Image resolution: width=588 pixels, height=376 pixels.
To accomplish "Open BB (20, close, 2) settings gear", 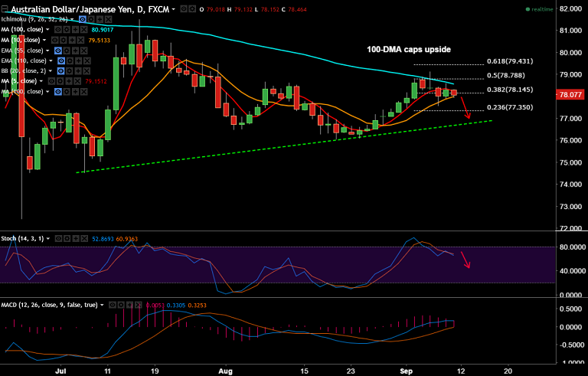I will tap(70, 71).
